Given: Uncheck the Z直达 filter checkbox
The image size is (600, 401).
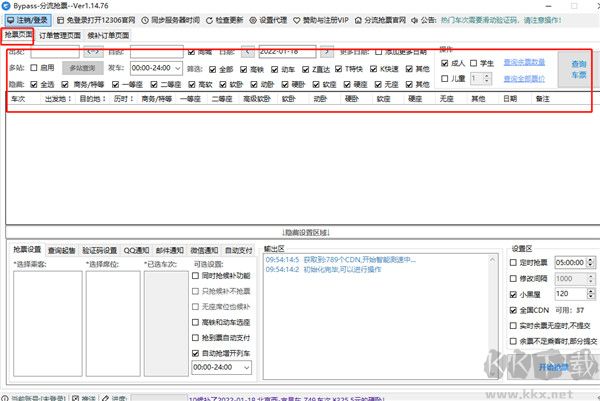Looking at the screenshot, I should (x=305, y=69).
